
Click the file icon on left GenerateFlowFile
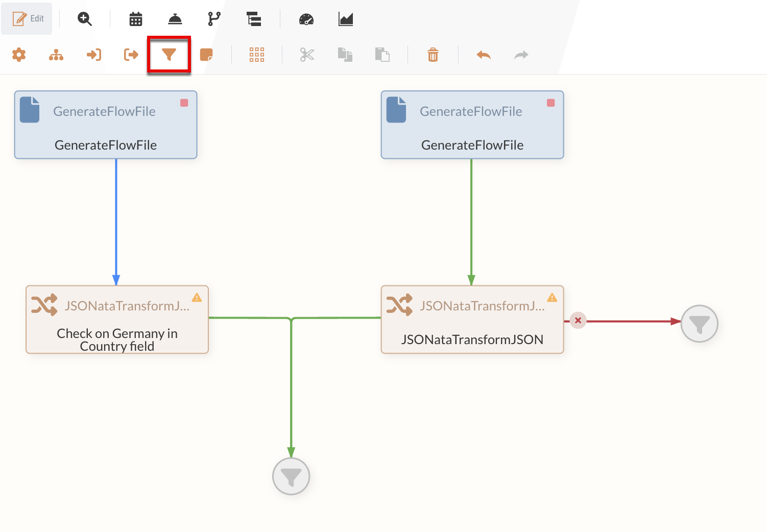pyautogui.click(x=30, y=110)
